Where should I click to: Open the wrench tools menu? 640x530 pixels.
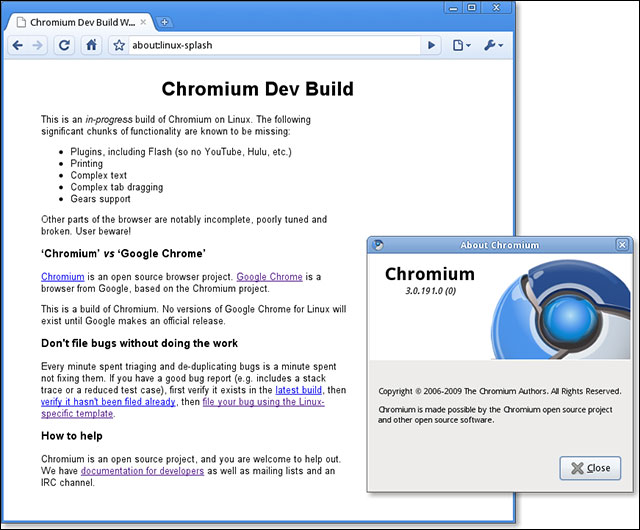tap(493, 45)
